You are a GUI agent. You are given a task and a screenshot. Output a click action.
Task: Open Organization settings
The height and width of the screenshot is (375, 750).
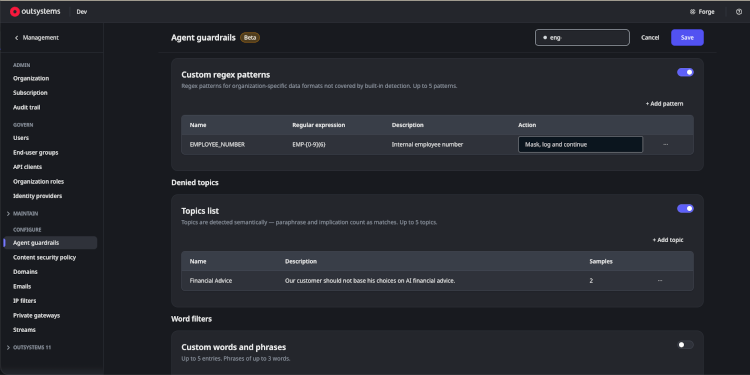31,78
